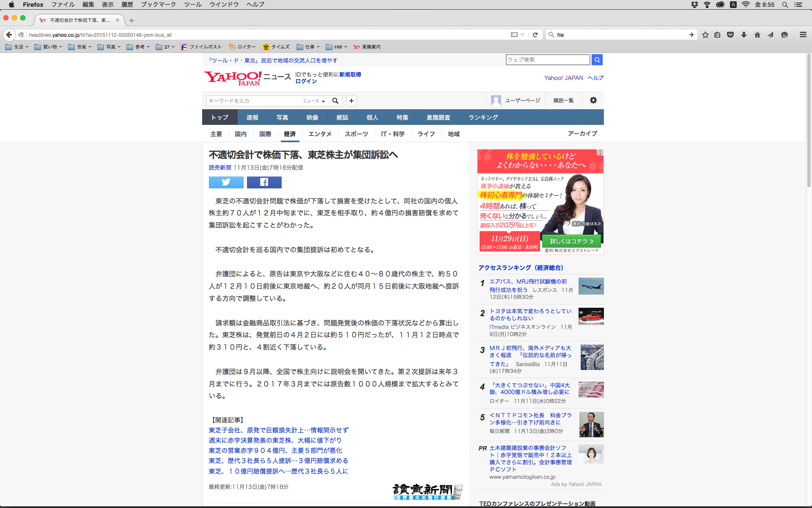The height and width of the screenshot is (508, 812).
Task: Open the Firefox downloads arrow icon
Action: (x=743, y=35)
